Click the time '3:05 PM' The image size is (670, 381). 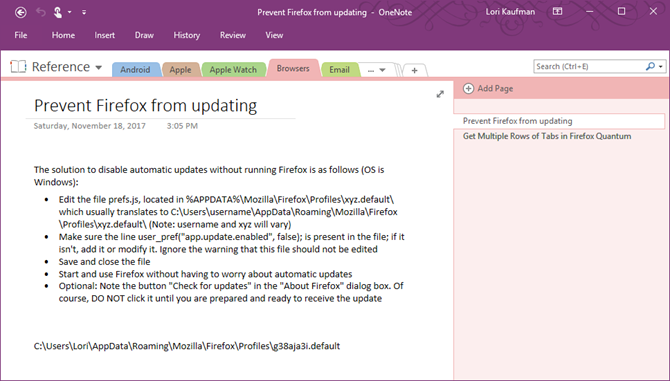pyautogui.click(x=182, y=126)
